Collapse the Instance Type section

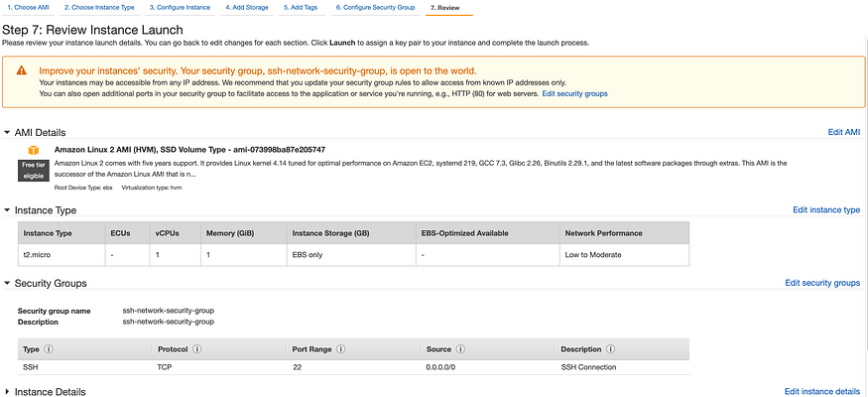(8, 210)
